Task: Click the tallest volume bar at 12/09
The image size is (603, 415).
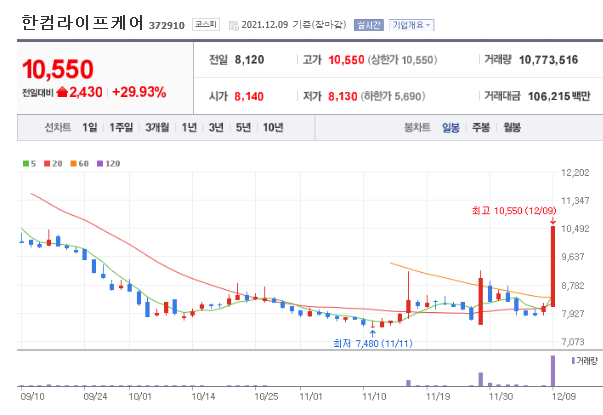Action: pyautogui.click(x=553, y=371)
